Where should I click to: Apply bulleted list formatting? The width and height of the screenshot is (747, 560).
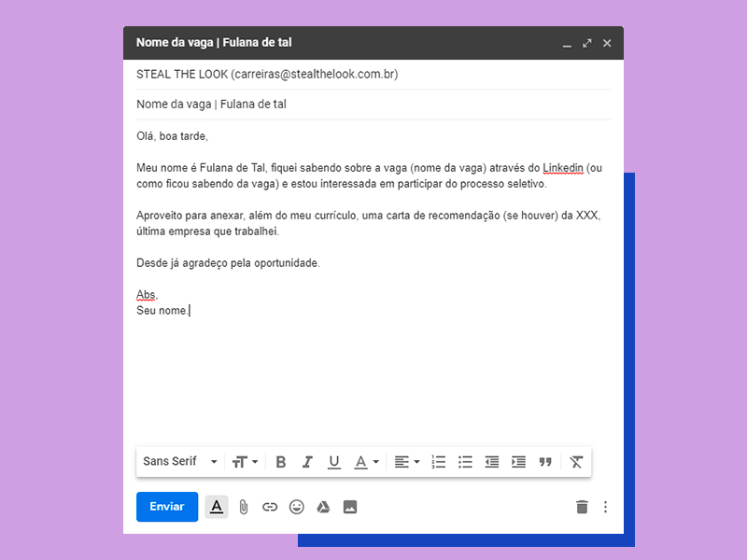465,461
